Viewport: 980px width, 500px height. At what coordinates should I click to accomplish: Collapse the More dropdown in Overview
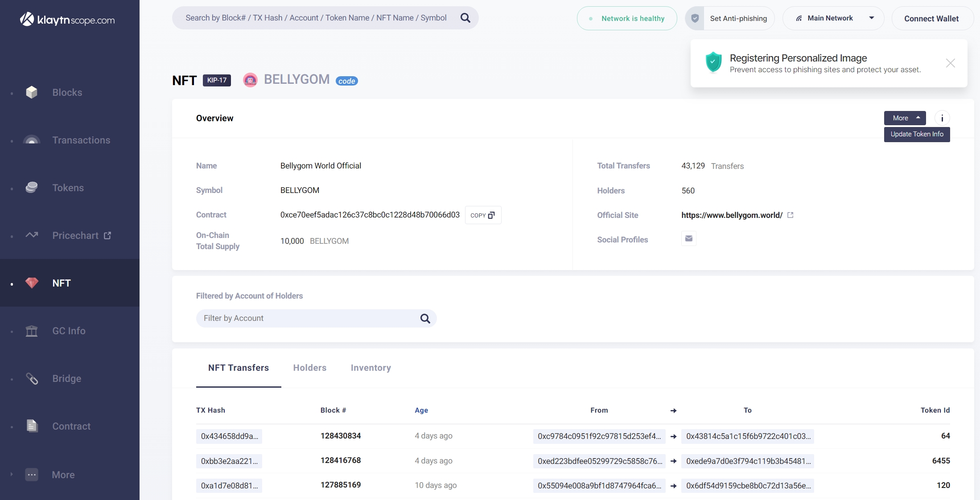[905, 118]
